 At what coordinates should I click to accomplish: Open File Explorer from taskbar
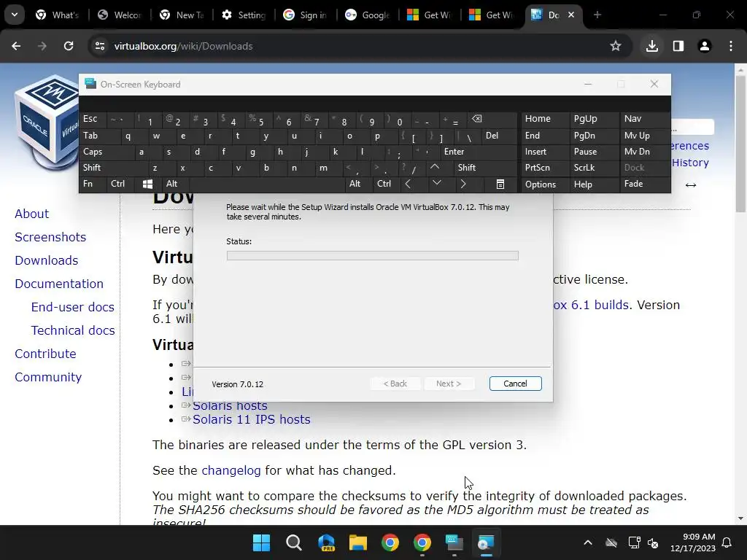point(357,542)
